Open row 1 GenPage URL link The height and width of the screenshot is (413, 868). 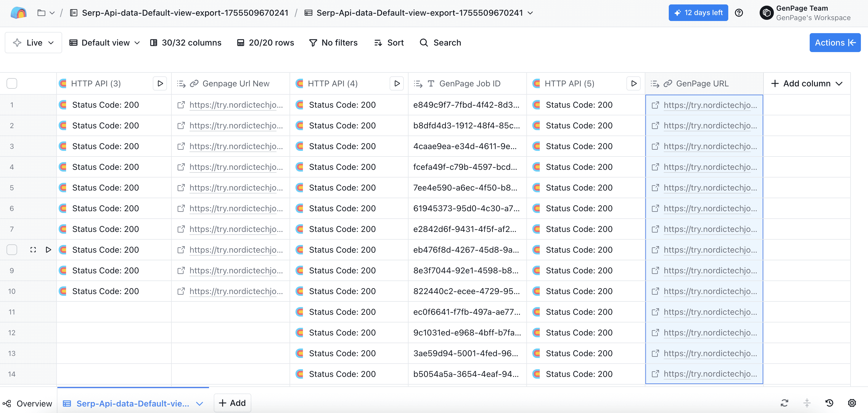[710, 105]
